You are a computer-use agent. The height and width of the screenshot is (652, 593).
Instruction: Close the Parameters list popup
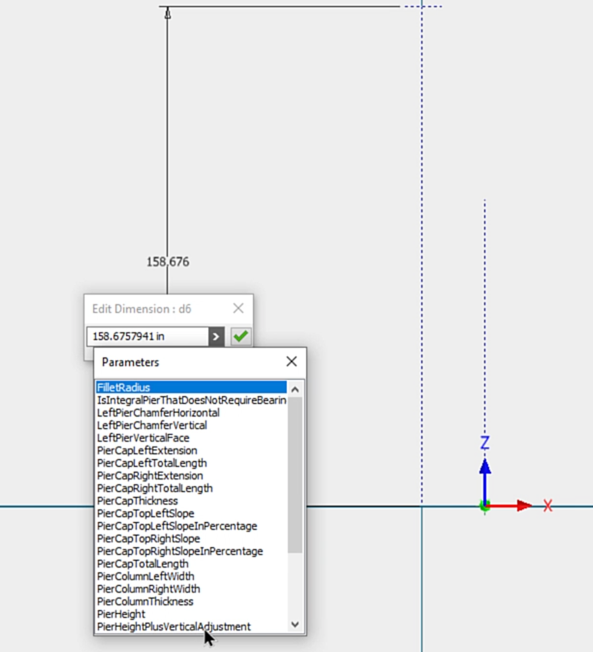click(x=292, y=361)
